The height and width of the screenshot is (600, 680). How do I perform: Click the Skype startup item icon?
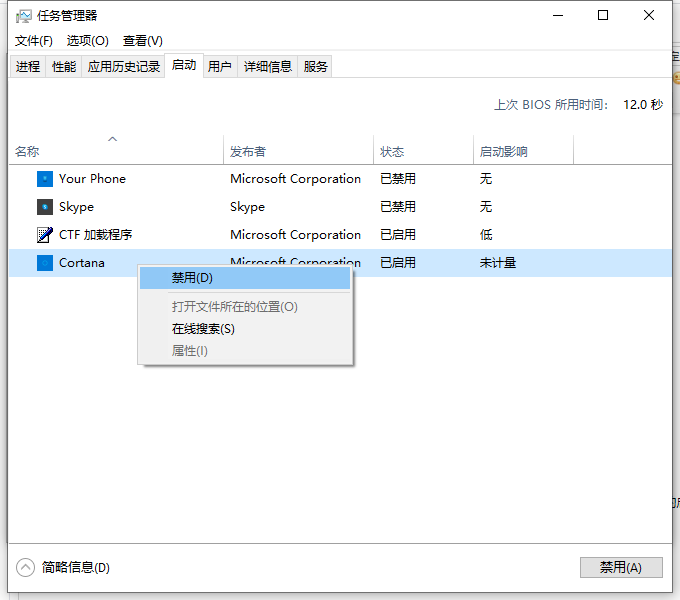click(44, 207)
